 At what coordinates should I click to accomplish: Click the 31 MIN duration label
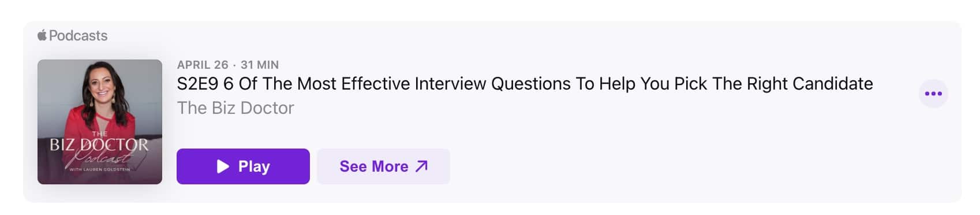(x=260, y=65)
